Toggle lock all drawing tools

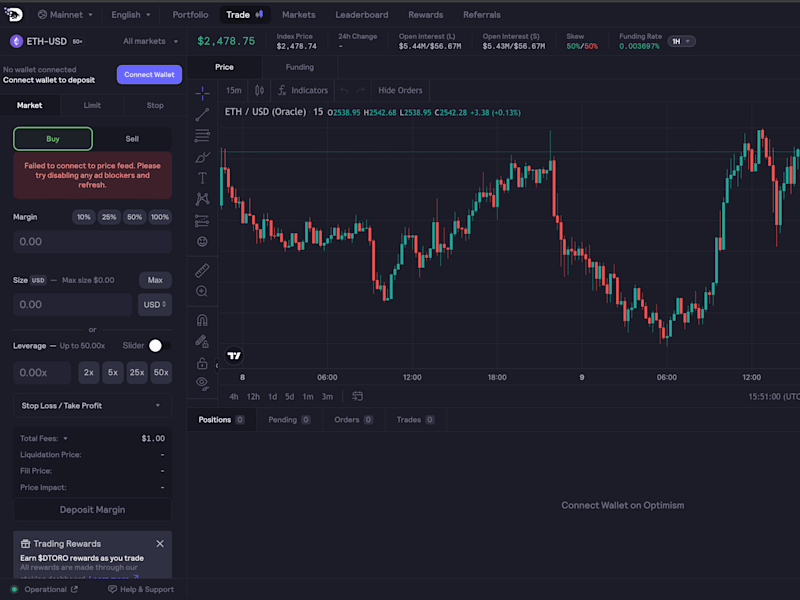click(202, 363)
